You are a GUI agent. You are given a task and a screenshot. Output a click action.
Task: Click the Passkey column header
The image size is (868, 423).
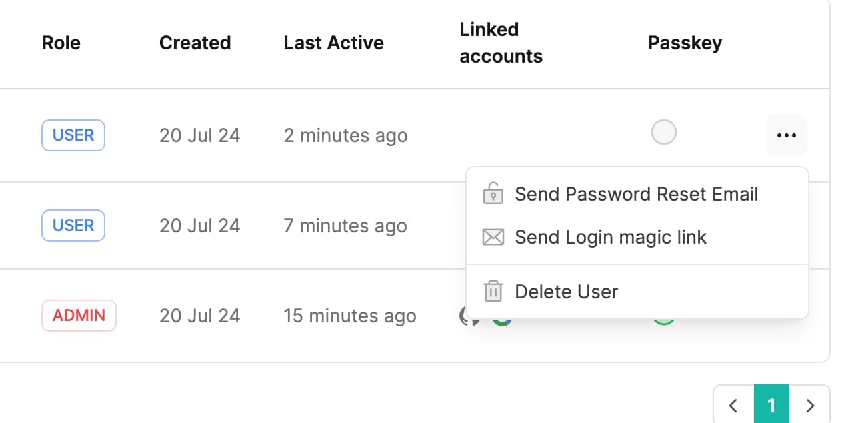coord(685,43)
